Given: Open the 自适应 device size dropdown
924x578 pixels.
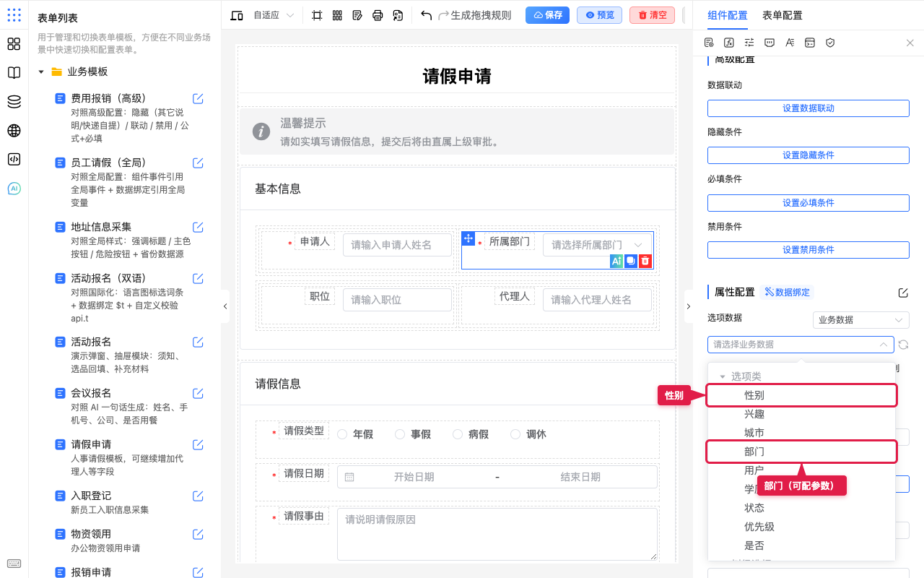Looking at the screenshot, I should pos(273,15).
